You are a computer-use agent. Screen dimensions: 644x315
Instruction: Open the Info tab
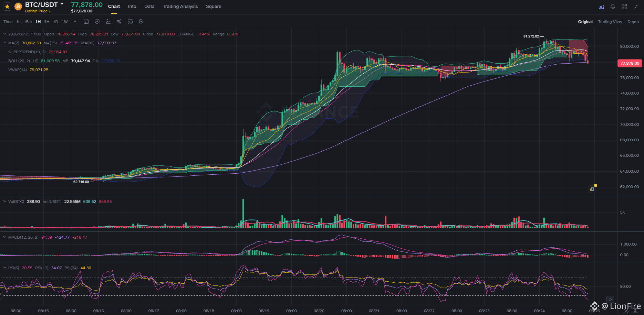[132, 7]
